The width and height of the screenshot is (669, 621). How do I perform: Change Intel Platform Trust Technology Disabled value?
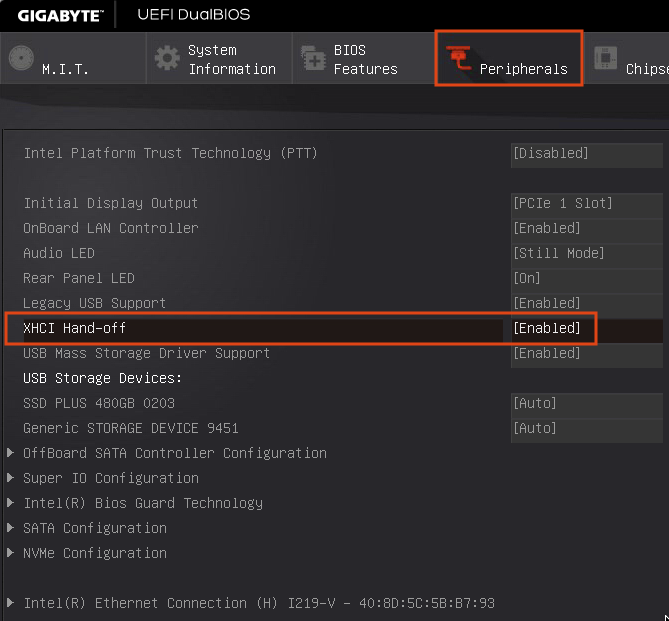pos(587,154)
